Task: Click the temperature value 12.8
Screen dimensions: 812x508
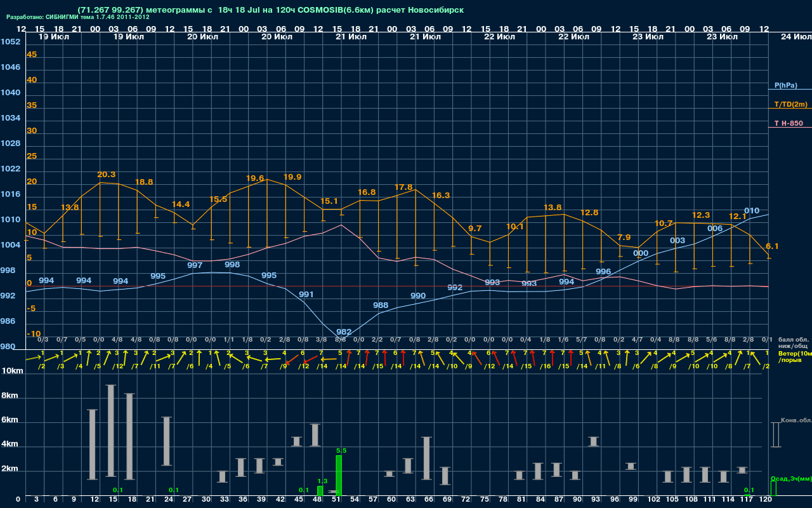Action: click(x=589, y=213)
